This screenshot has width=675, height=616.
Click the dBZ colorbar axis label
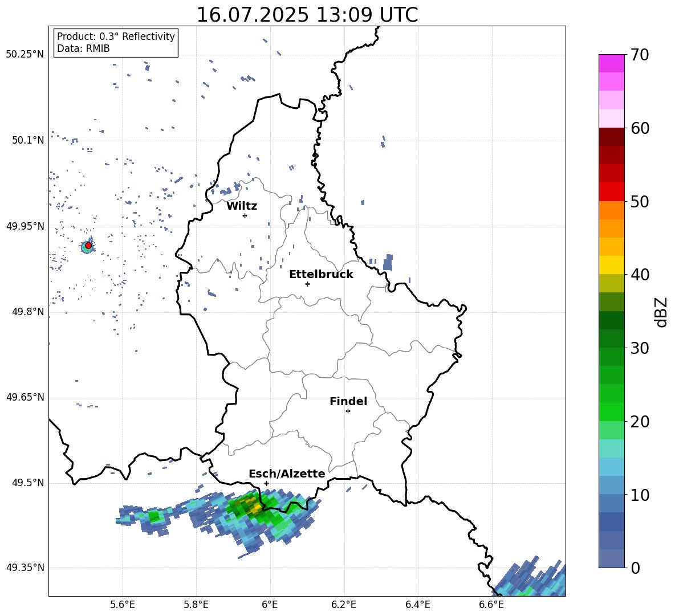(661, 312)
